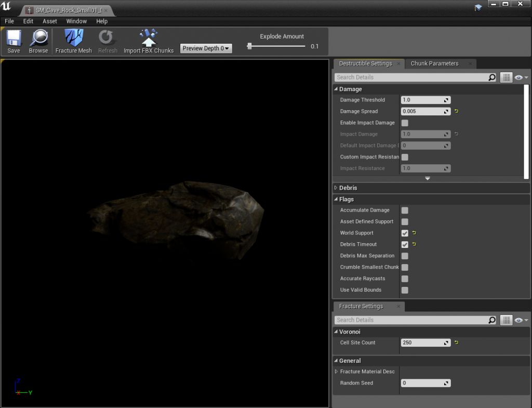532x408 pixels.
Task: Click the Damage Spread value field
Action: pyautogui.click(x=425, y=111)
